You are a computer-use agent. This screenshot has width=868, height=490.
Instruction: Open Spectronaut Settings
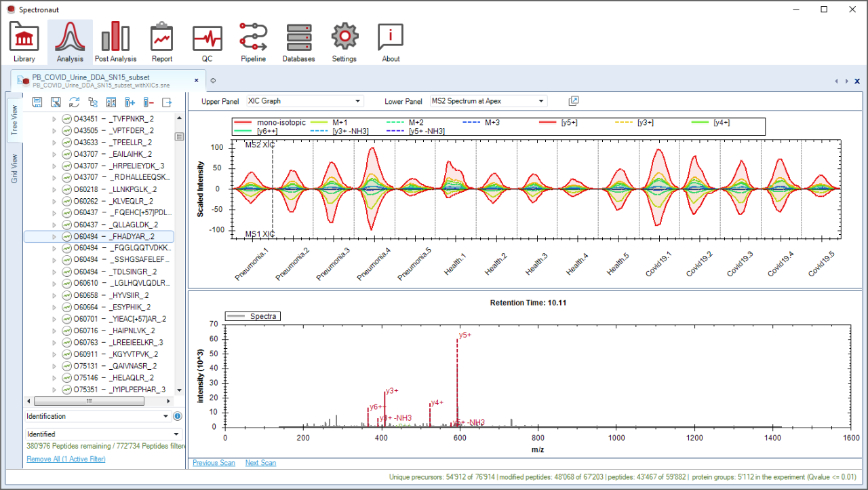(344, 41)
